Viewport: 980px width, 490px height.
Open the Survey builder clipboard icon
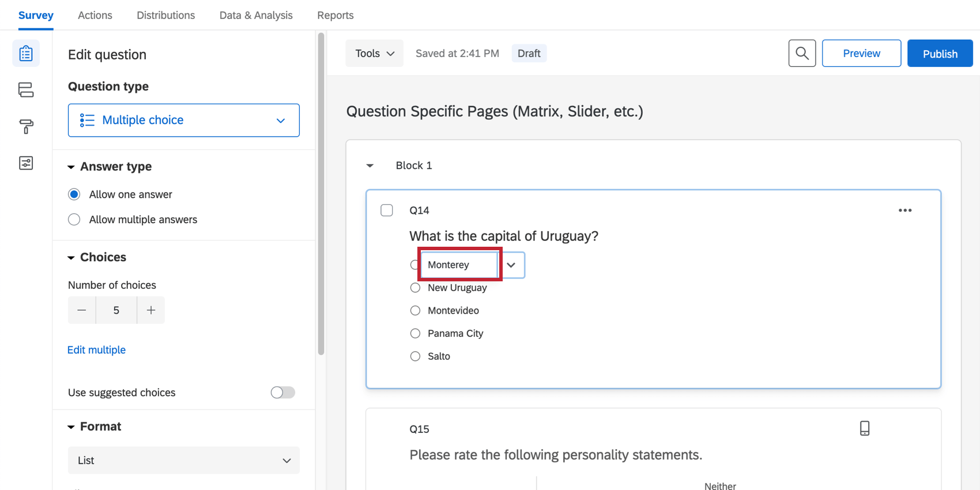[x=26, y=54]
